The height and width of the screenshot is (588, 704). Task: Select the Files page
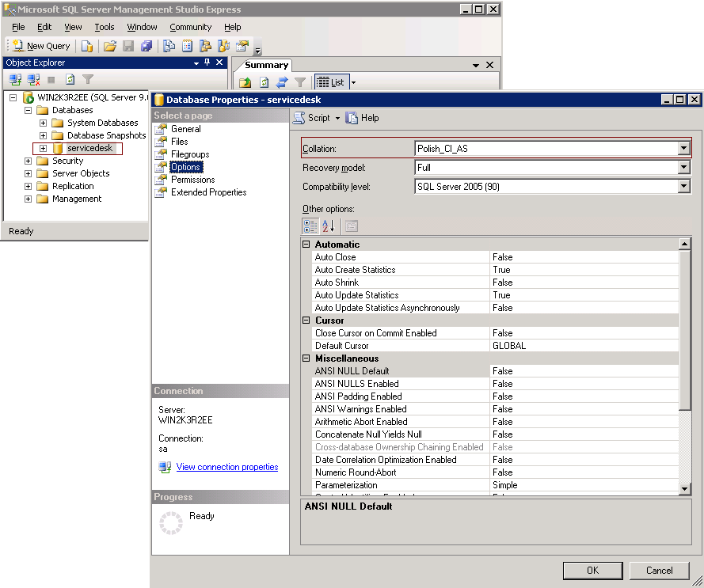tap(179, 142)
